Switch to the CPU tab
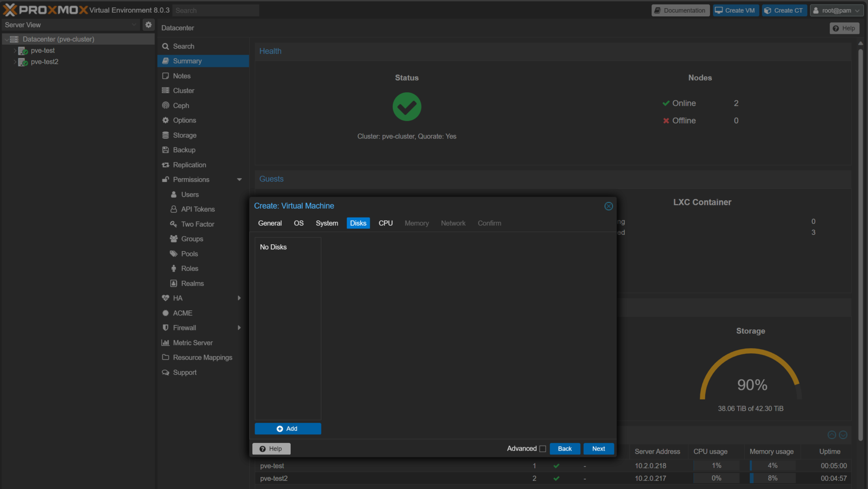This screenshot has width=868, height=489. (x=386, y=223)
